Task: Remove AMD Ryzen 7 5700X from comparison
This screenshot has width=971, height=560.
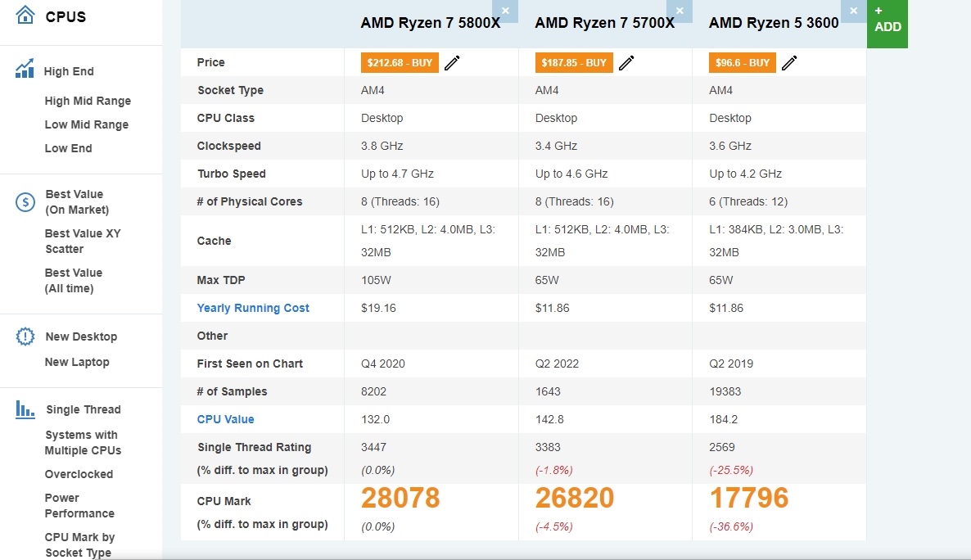Action: [679, 11]
